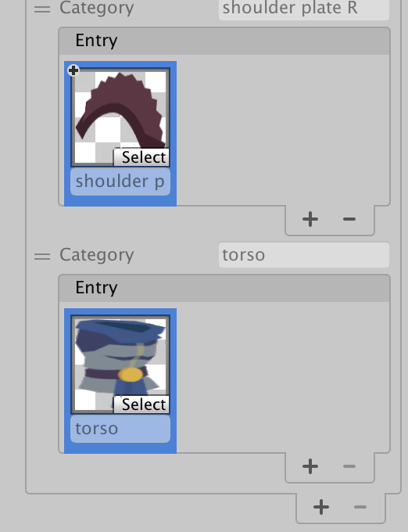This screenshot has height=532, width=408.
Task: Click the plus overlay badge on shoulder sprite
Action: [x=73, y=70]
